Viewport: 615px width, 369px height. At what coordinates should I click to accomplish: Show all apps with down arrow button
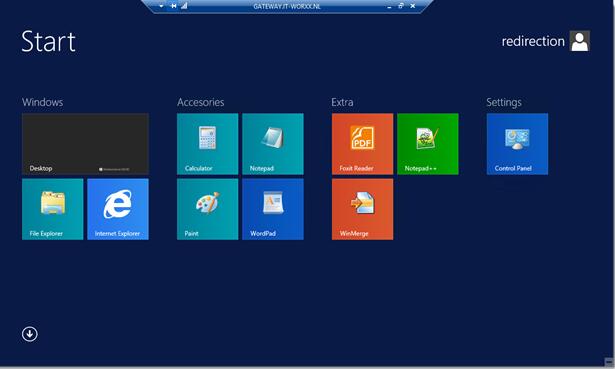pos(30,334)
